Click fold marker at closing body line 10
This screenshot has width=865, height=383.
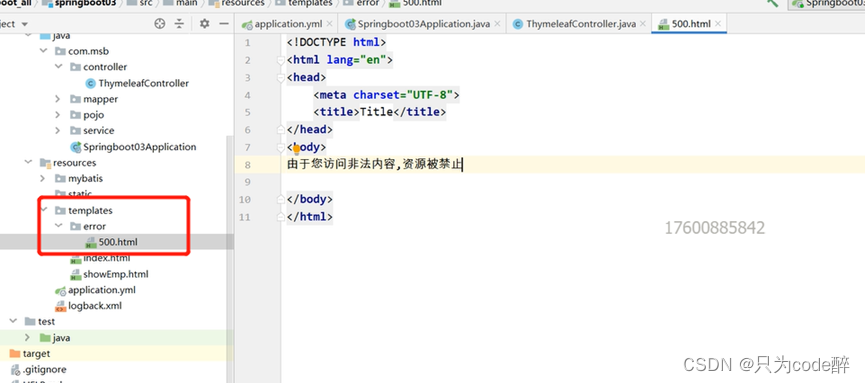pyautogui.click(x=281, y=199)
